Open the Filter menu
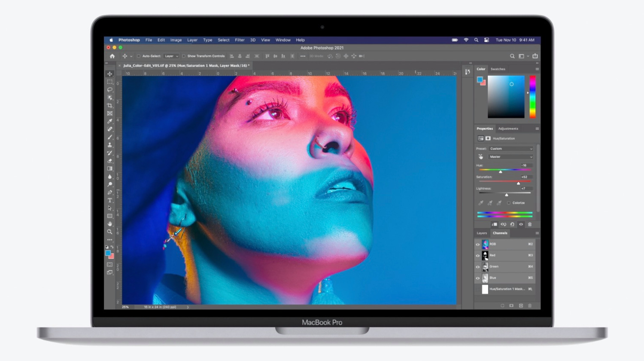The width and height of the screenshot is (644, 361). [x=240, y=40]
